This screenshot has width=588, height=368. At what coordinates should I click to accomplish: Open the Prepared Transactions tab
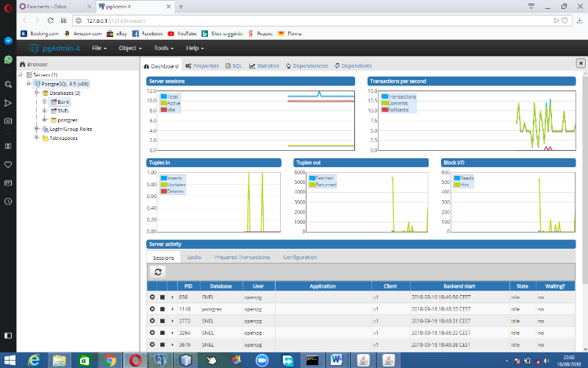coord(242,257)
